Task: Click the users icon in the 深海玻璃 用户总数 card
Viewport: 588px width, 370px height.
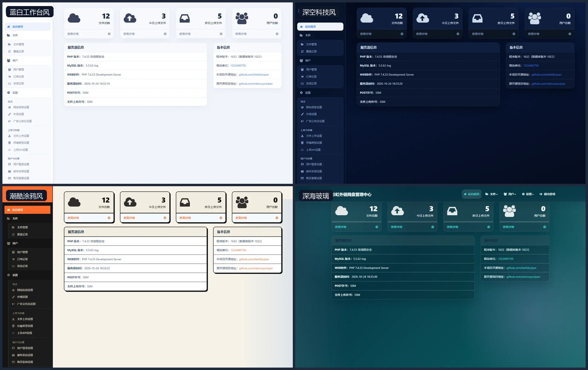Action: point(509,211)
